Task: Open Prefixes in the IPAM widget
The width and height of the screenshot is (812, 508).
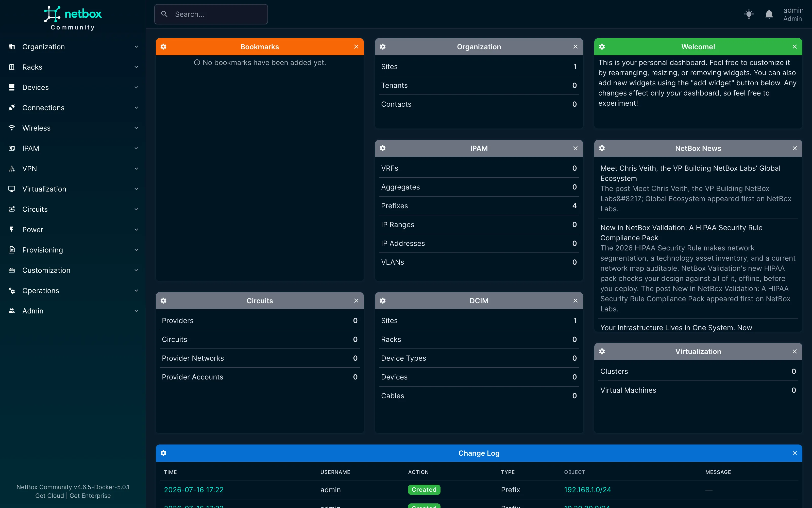Action: pos(479,206)
